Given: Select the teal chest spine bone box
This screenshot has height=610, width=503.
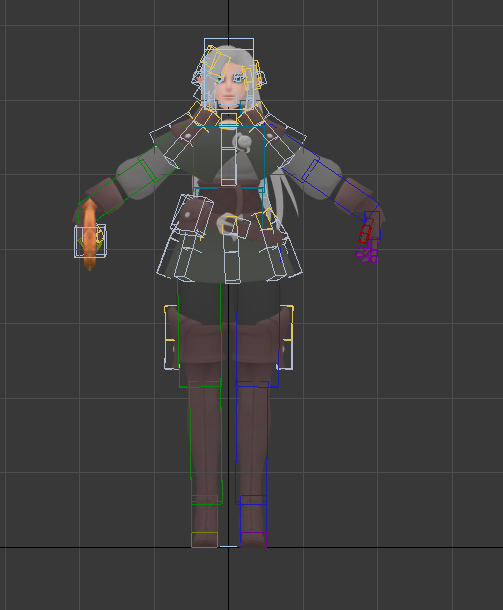Looking at the screenshot, I should tap(229, 157).
